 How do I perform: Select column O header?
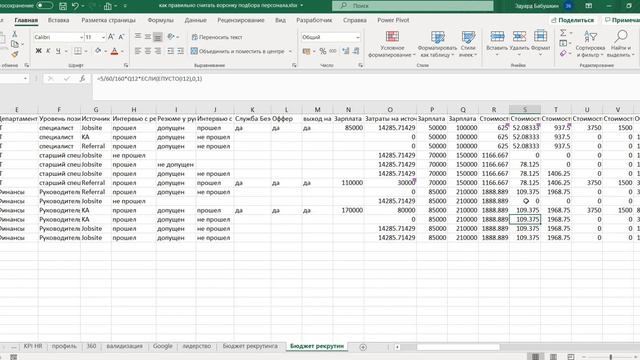tap(390, 109)
